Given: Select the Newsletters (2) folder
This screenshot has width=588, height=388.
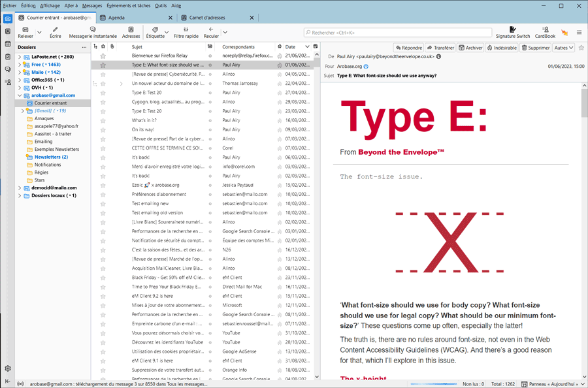Looking at the screenshot, I should pyautogui.click(x=51, y=157).
